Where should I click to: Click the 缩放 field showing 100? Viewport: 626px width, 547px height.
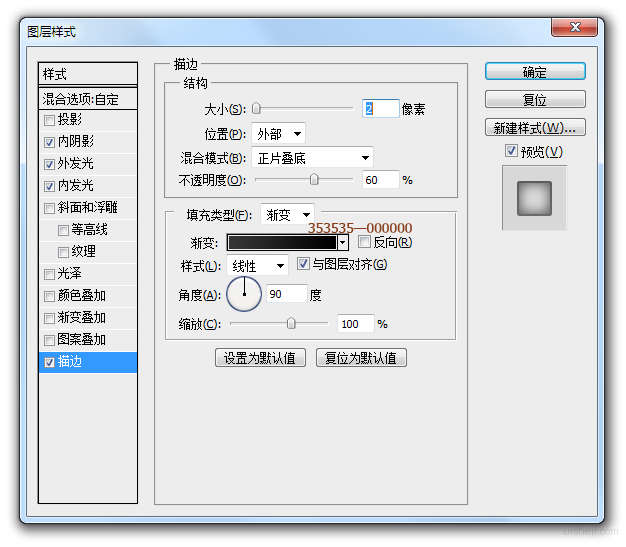356,323
